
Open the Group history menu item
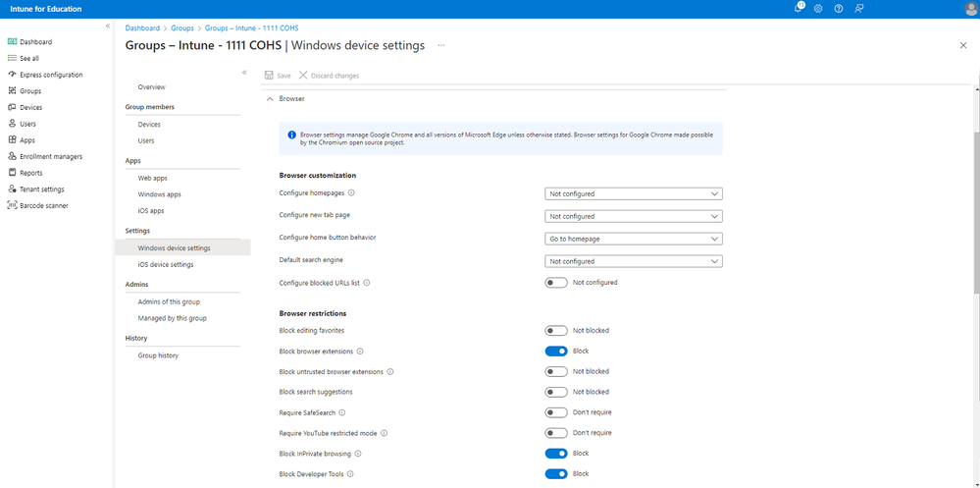point(158,355)
